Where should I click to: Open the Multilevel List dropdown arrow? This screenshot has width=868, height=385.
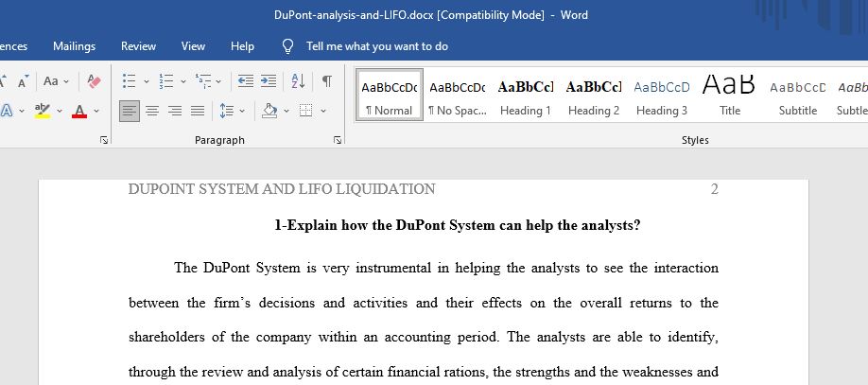(218, 80)
